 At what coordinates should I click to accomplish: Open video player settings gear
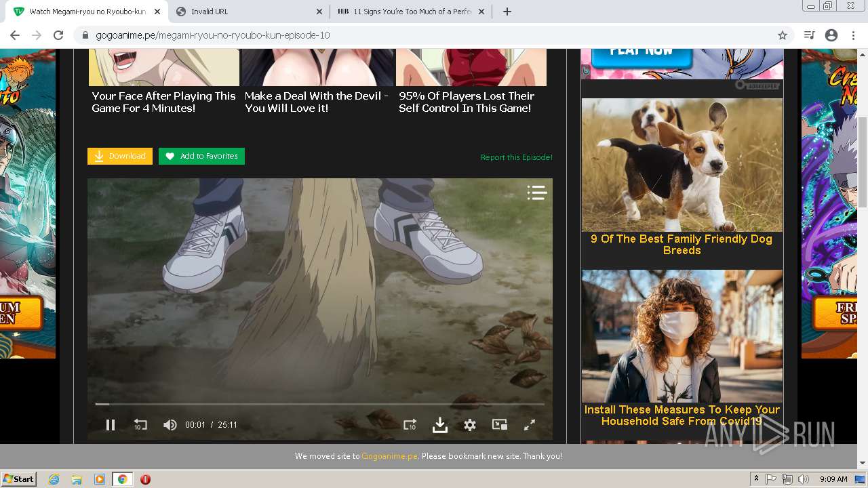470,425
